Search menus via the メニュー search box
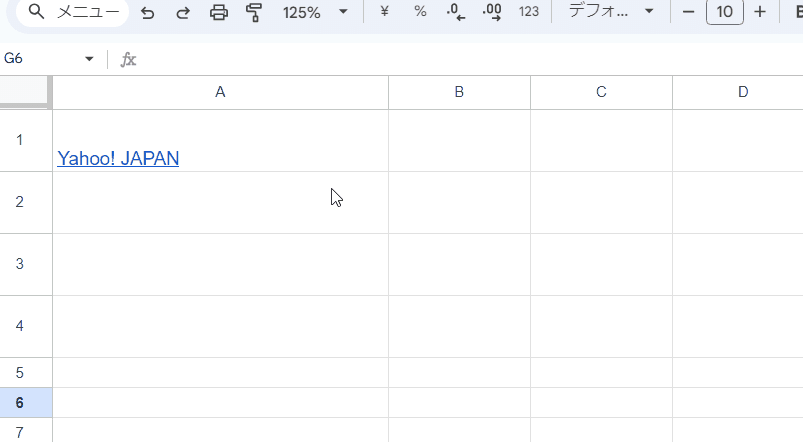The image size is (803, 442). [73, 11]
